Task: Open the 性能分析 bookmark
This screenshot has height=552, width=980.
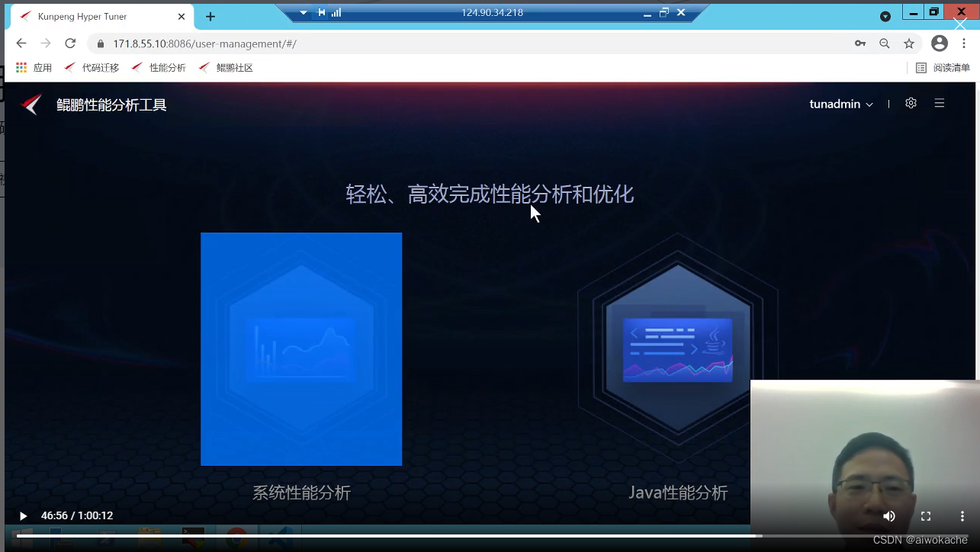Action: coord(159,68)
